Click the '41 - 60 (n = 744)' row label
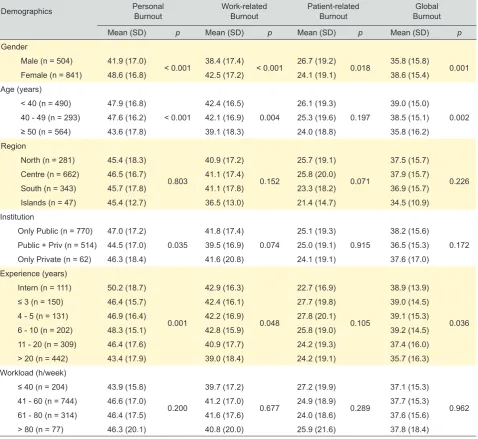 pos(47,401)
